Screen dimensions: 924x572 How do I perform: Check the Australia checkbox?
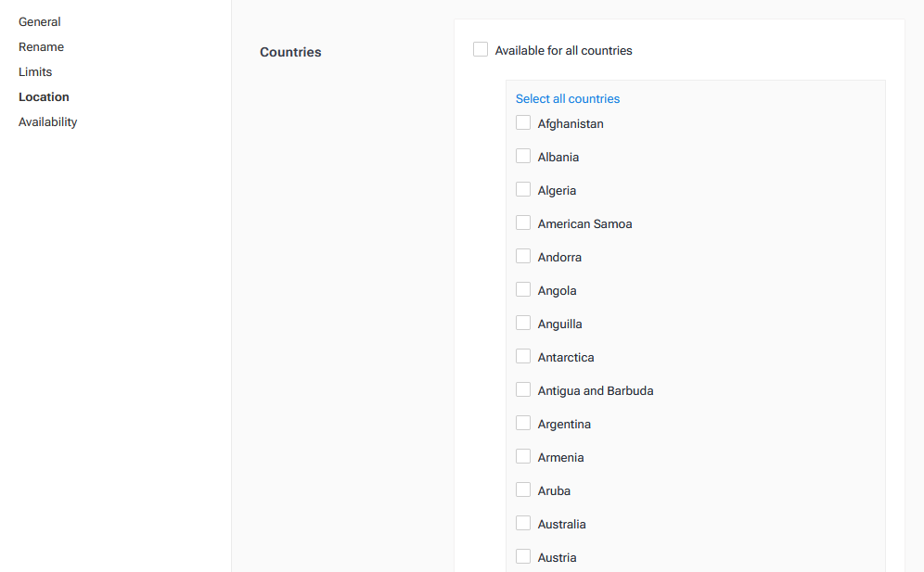[523, 523]
